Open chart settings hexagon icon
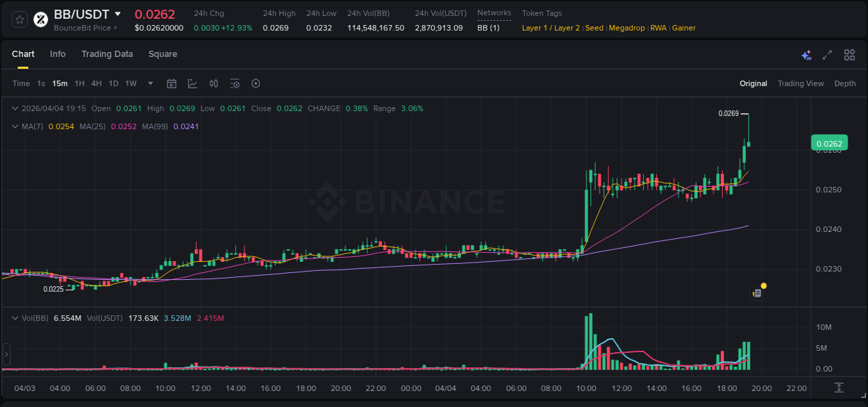This screenshot has height=407, width=868. pos(256,83)
